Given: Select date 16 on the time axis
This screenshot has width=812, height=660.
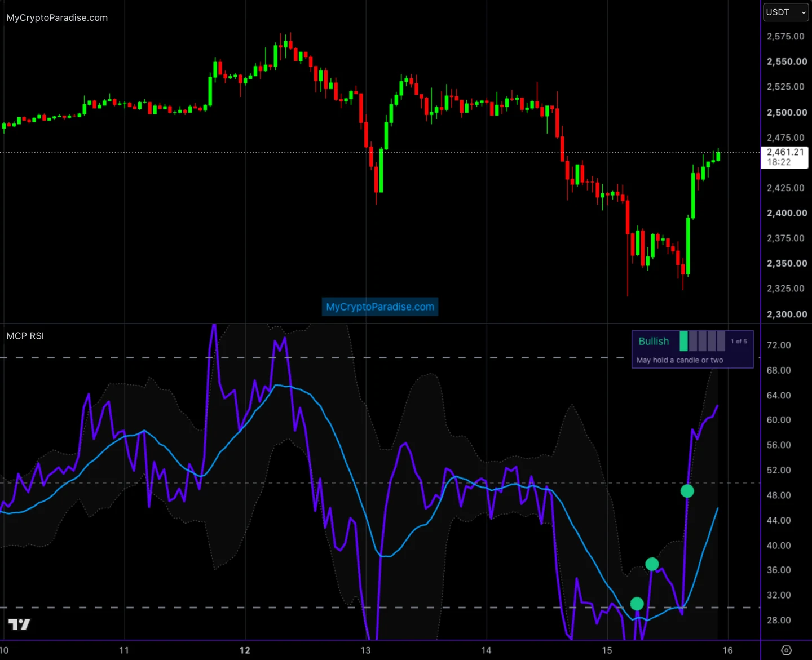Looking at the screenshot, I should pyautogui.click(x=728, y=650).
